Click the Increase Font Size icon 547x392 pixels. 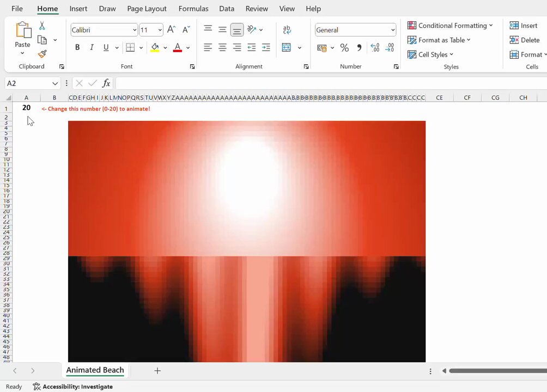[x=171, y=29]
